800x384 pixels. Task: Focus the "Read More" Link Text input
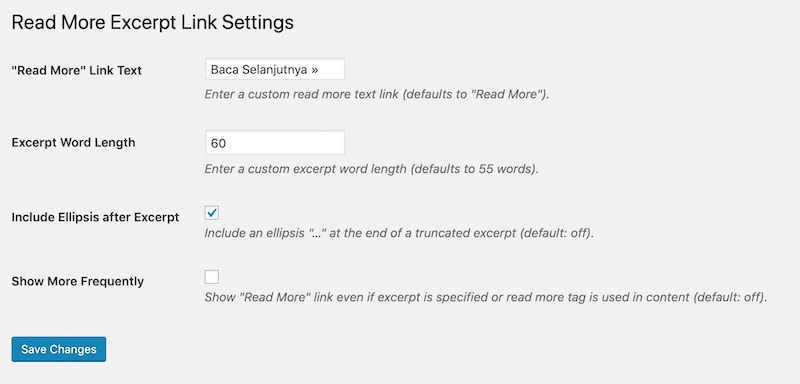[x=275, y=69]
